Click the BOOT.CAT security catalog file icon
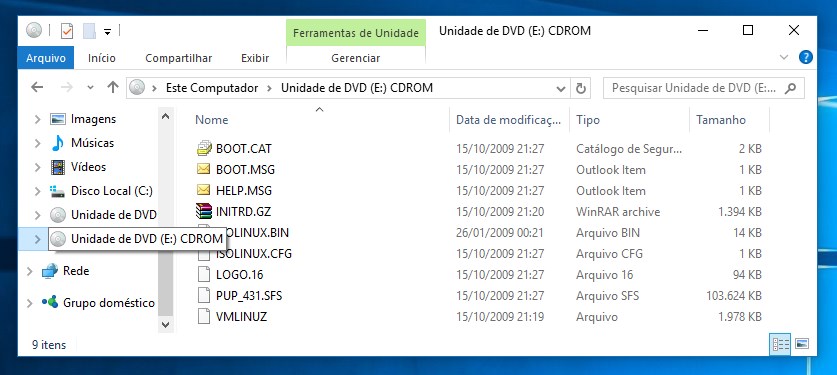This screenshot has height=375, width=837. [204, 148]
